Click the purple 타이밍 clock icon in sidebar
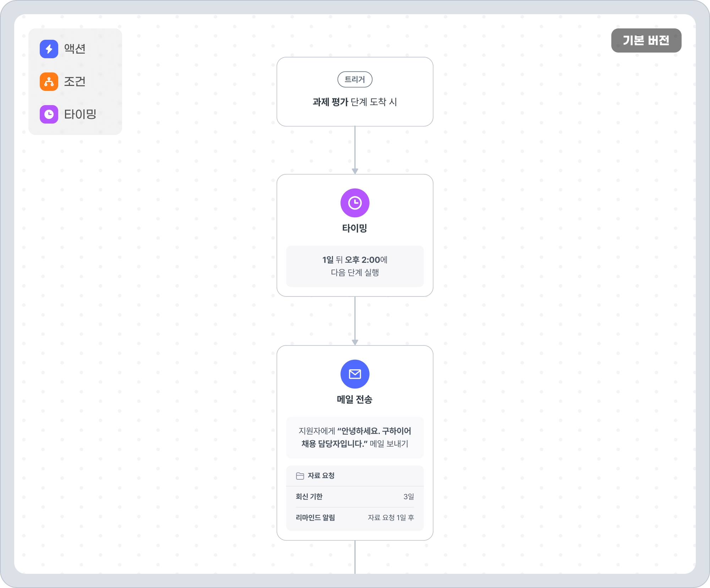Viewport: 710px width, 588px height. [x=49, y=114]
